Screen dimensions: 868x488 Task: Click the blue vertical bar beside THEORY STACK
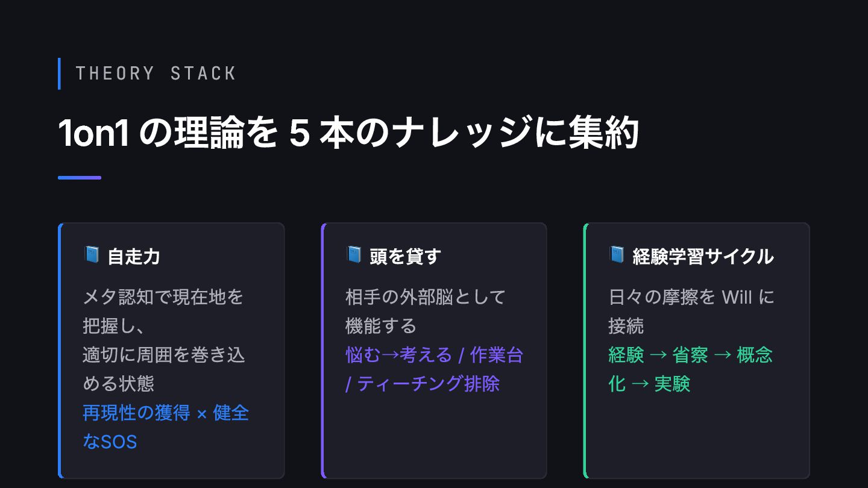(59, 74)
